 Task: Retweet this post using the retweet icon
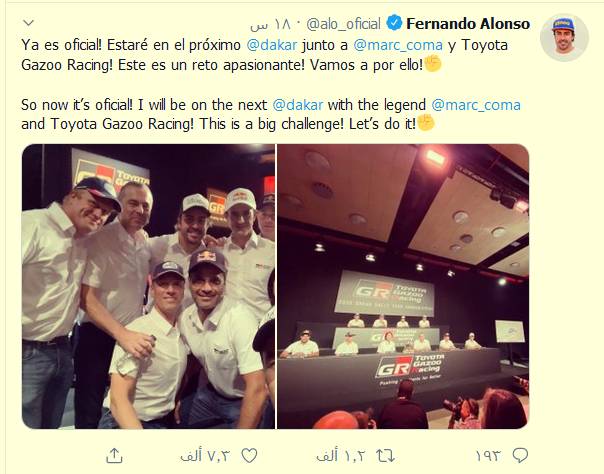pos(386,456)
